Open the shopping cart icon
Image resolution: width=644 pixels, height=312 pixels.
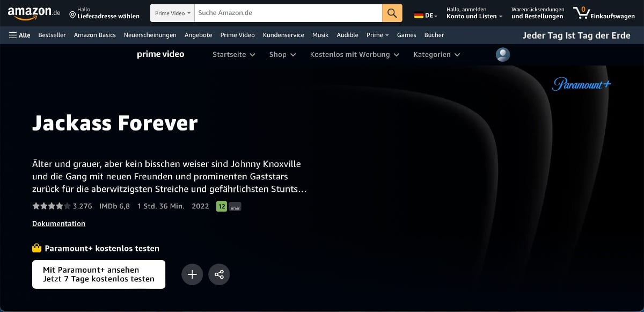[603, 13]
